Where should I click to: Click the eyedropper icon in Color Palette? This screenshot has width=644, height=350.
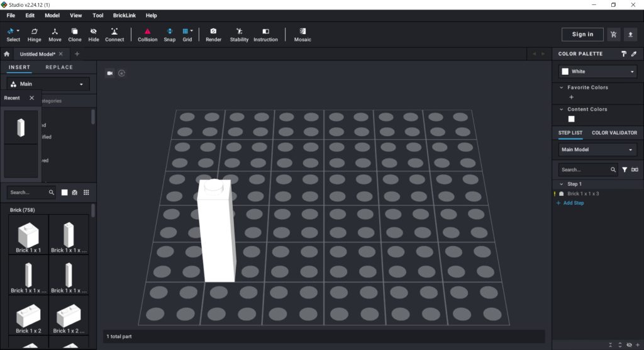634,54
